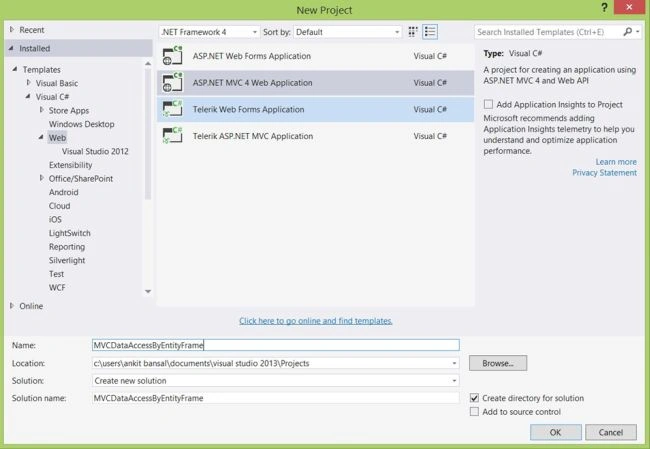Click the tree scrollbar up arrow
650x449 pixels.
click(148, 63)
